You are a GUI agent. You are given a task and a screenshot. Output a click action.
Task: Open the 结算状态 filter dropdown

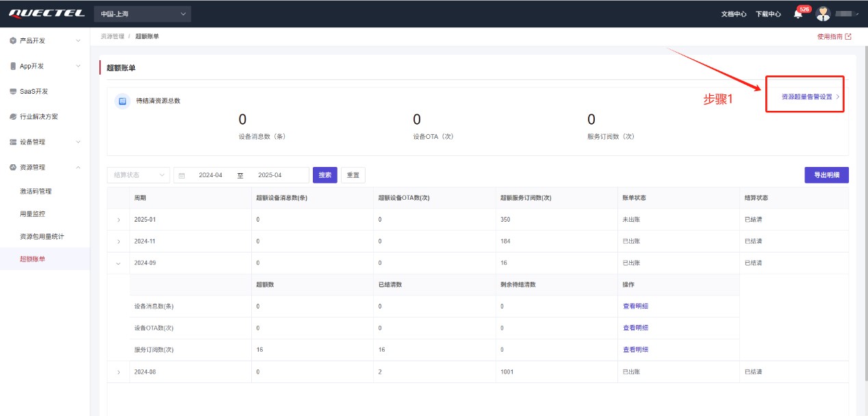pyautogui.click(x=138, y=175)
